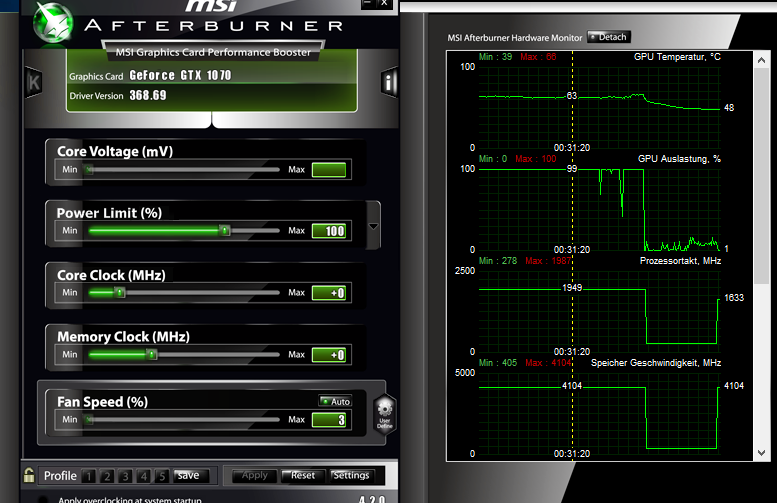Click the Core Clock (MHz) label
Image resolution: width=777 pixels, height=503 pixels.
(x=111, y=275)
